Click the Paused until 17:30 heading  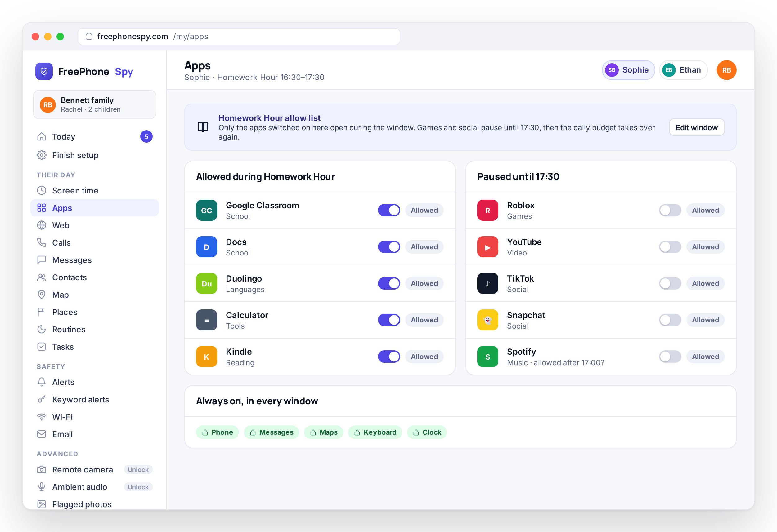(518, 177)
